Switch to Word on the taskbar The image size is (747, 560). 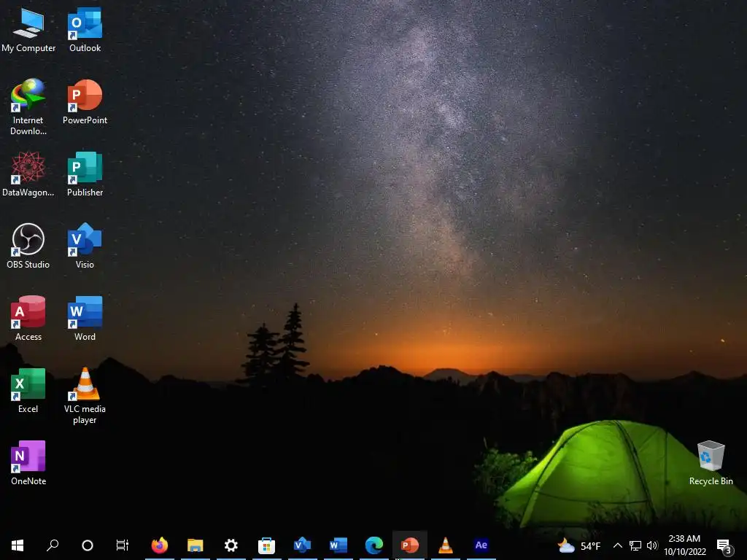point(338,545)
